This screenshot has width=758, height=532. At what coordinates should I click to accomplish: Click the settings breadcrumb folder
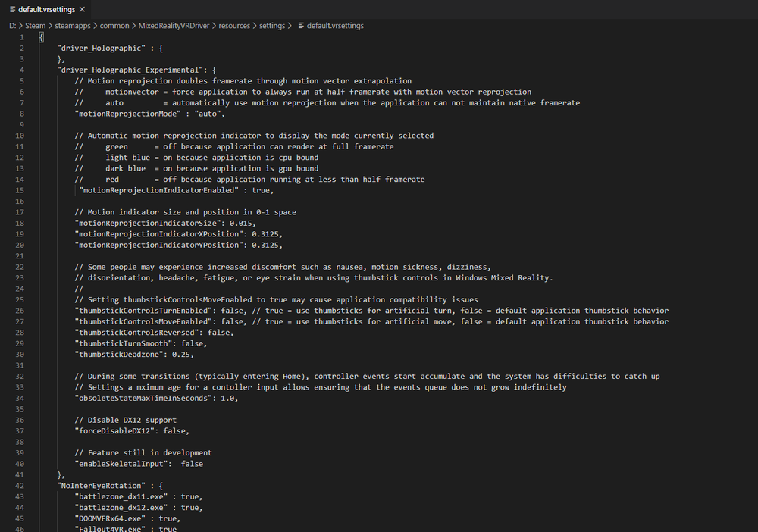(x=272, y=25)
